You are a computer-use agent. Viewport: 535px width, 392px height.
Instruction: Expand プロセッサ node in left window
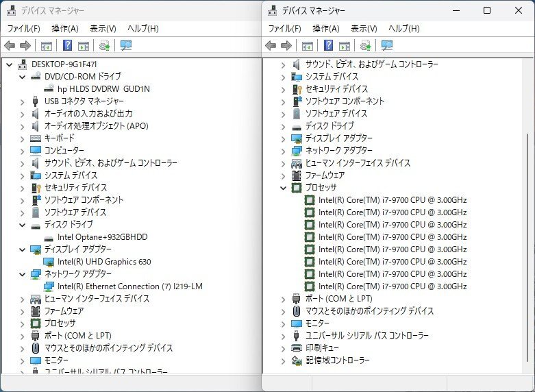pos(23,323)
